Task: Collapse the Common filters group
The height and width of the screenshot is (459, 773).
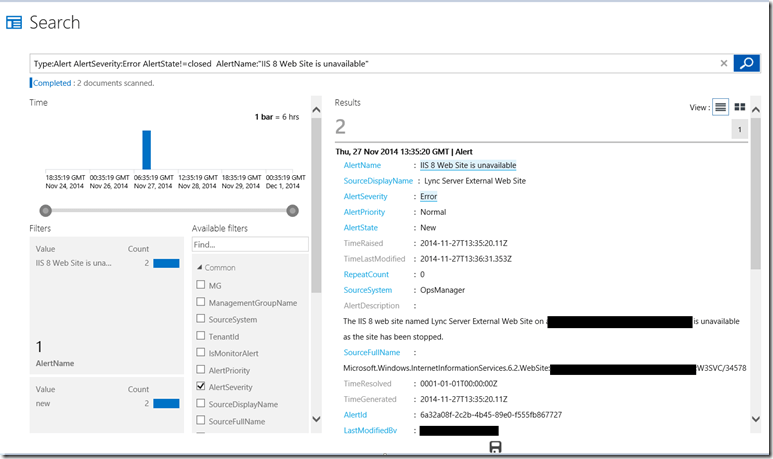Action: (x=198, y=267)
